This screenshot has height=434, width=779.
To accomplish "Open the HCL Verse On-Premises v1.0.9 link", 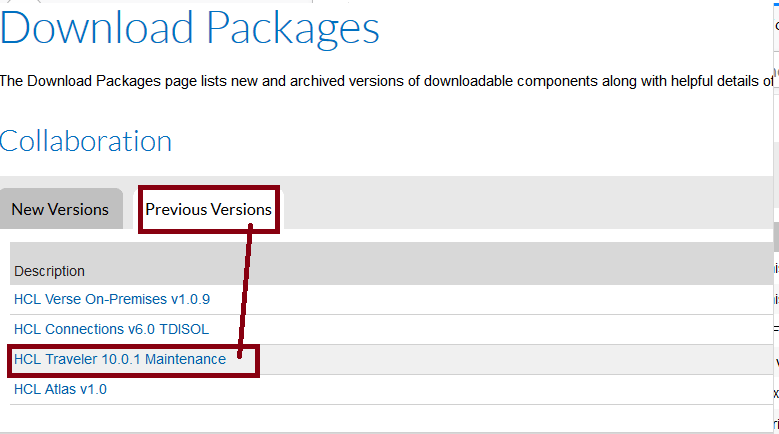I will (x=112, y=299).
